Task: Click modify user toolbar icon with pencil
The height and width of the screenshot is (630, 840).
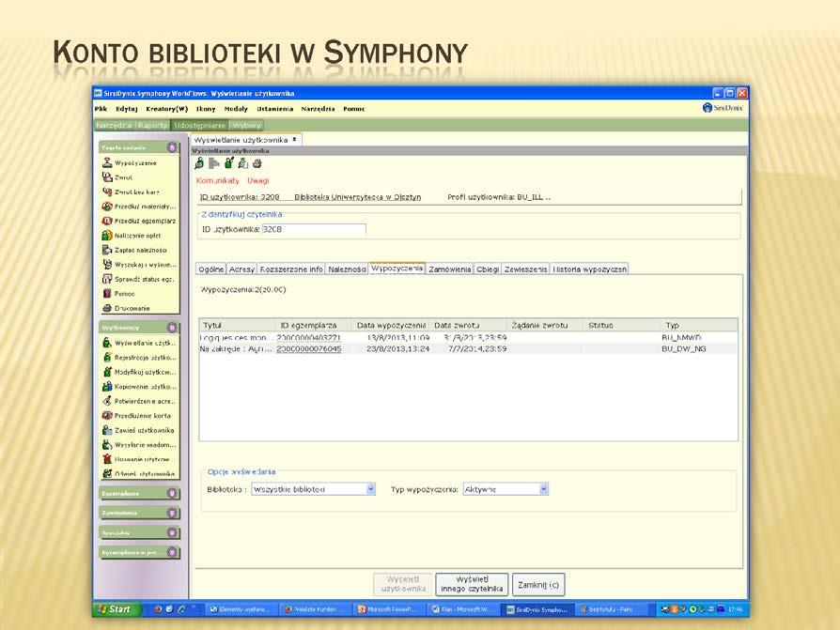Action: pyautogui.click(x=228, y=163)
